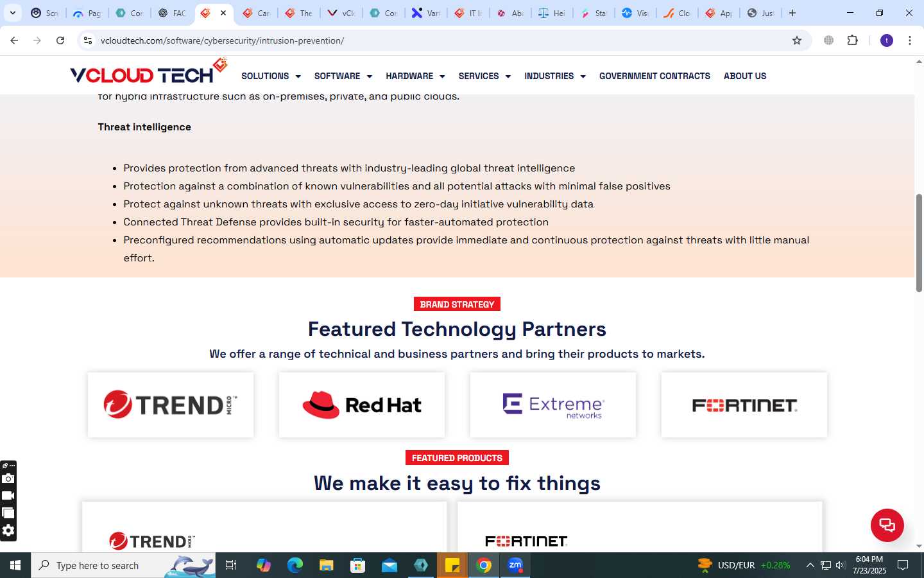Image resolution: width=924 pixels, height=578 pixels.
Task: Switch to the 'Just' browser tab
Action: (x=760, y=13)
